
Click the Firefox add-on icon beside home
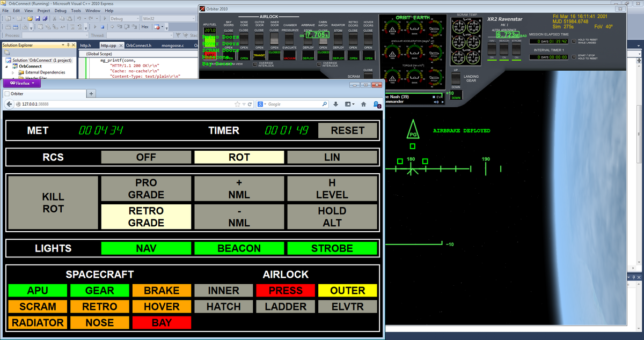[x=377, y=104]
